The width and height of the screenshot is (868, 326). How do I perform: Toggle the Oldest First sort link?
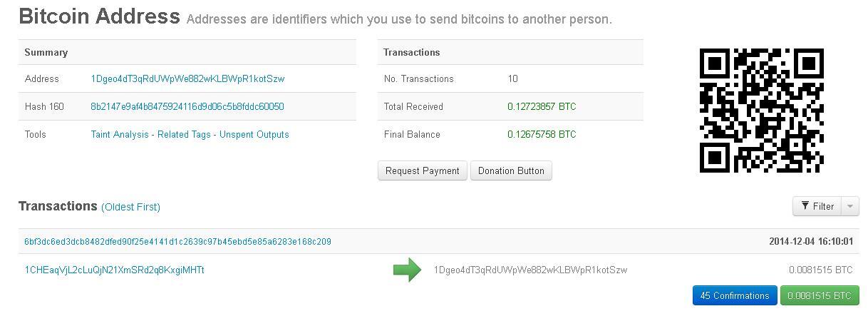coord(130,207)
